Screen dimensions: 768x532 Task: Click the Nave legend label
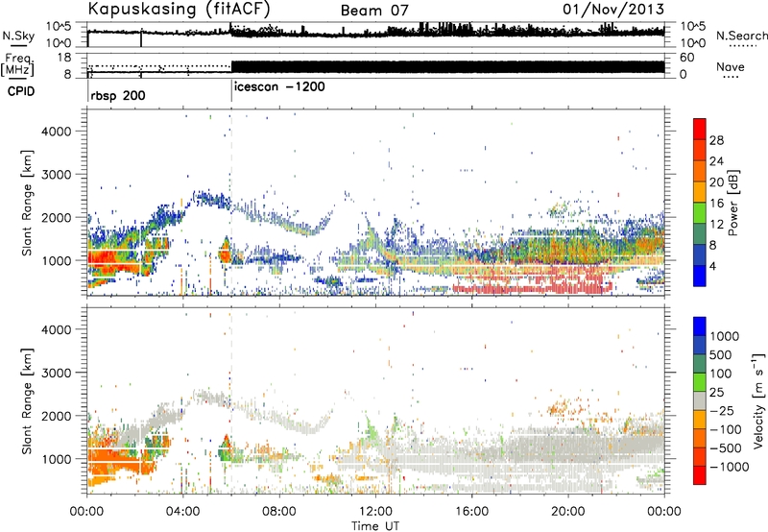click(731, 66)
